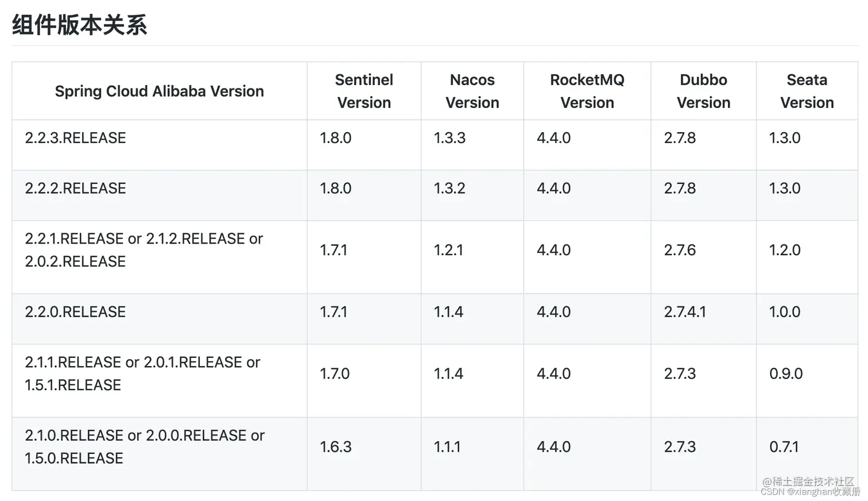The height and width of the screenshot is (501, 868).
Task: Click the Sentinel version 1.6.3 cell
Action: click(336, 447)
